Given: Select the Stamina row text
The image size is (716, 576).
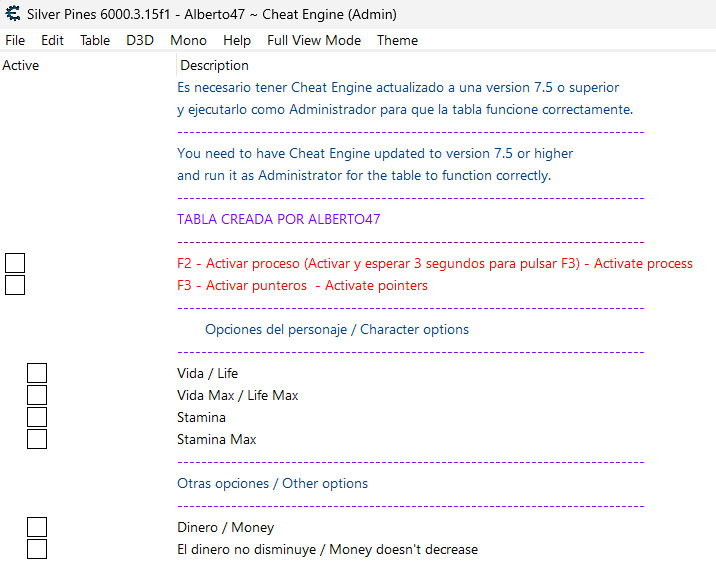Looking at the screenshot, I should (201, 417).
